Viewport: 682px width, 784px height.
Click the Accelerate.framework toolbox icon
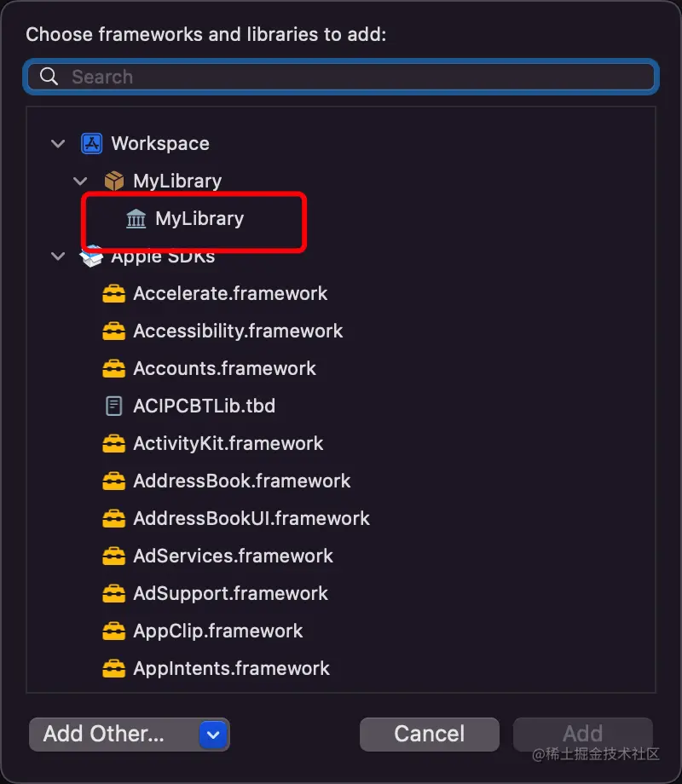pyautogui.click(x=114, y=293)
